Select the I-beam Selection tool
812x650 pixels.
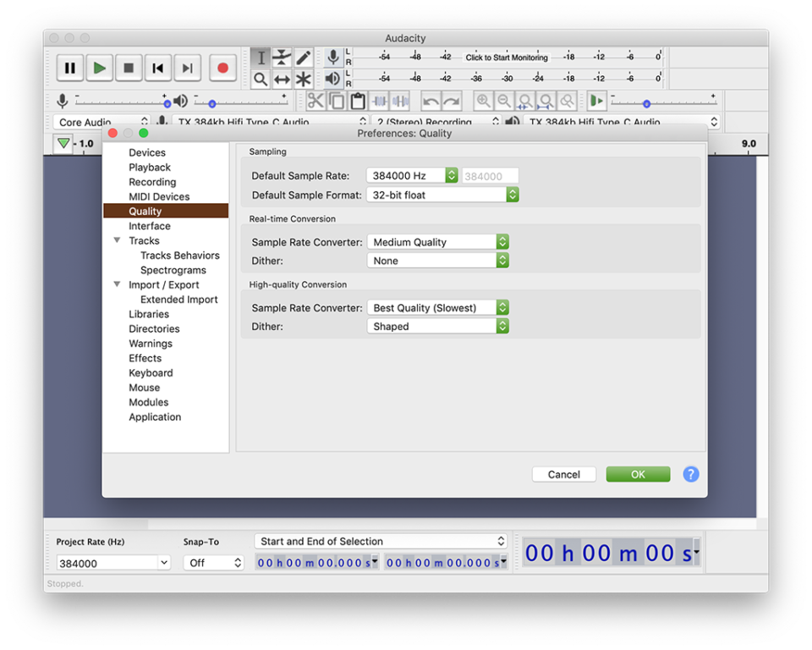[x=261, y=58]
